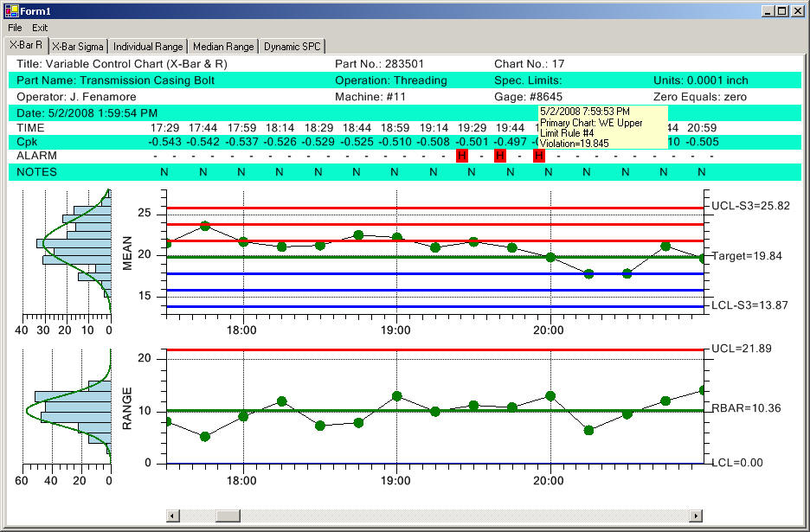Show the Dynamic SPC tab
The height and width of the screenshot is (532, 810).
point(292,47)
